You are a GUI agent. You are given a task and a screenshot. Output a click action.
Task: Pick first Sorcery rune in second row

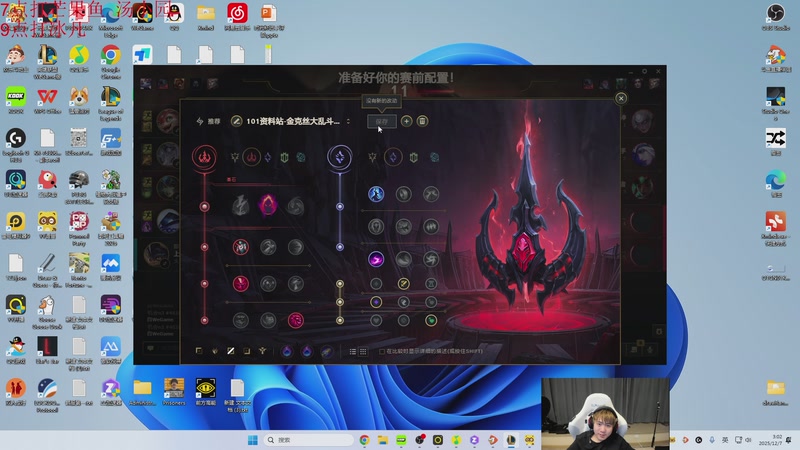tap(376, 226)
